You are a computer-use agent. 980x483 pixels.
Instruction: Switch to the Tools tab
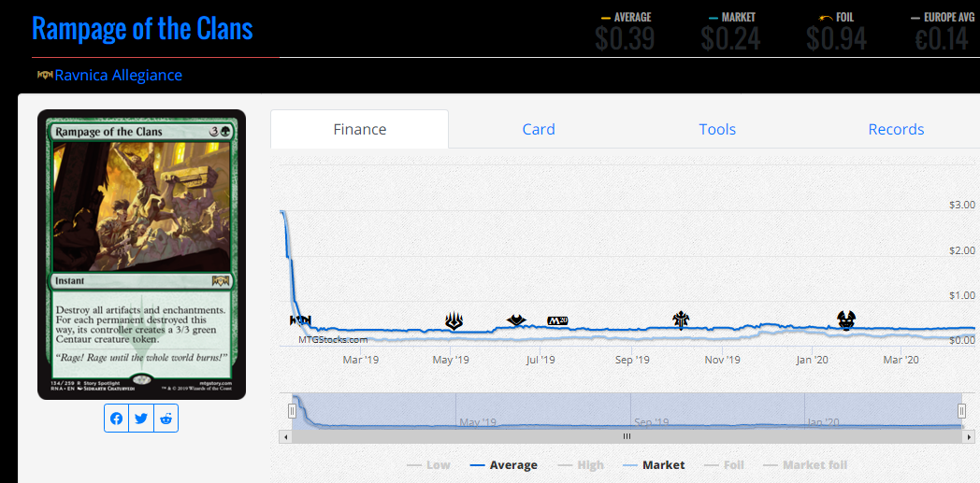pyautogui.click(x=717, y=129)
